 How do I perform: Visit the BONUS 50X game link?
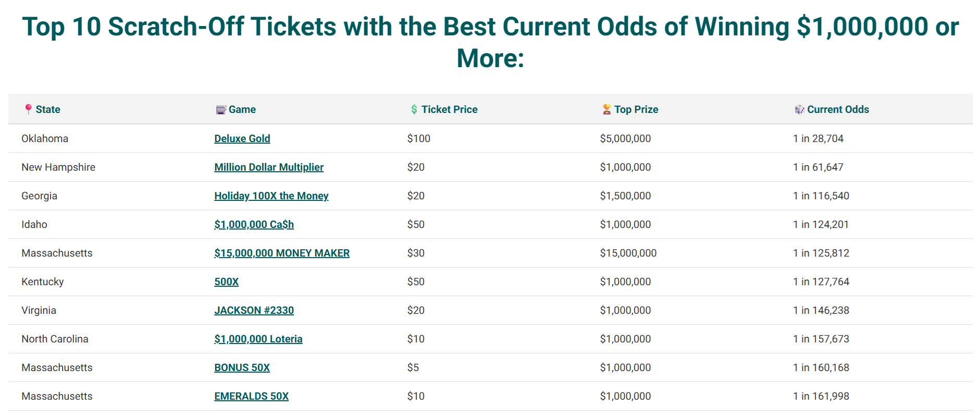click(242, 367)
